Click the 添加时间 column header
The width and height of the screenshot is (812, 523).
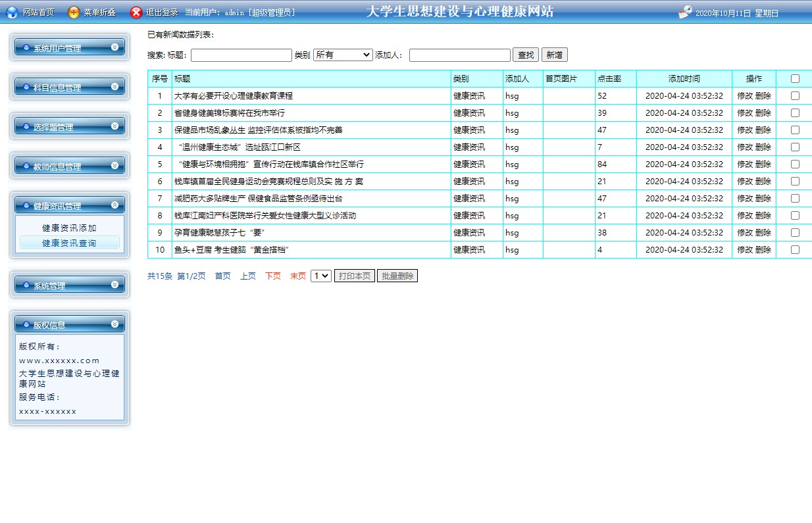click(x=684, y=78)
